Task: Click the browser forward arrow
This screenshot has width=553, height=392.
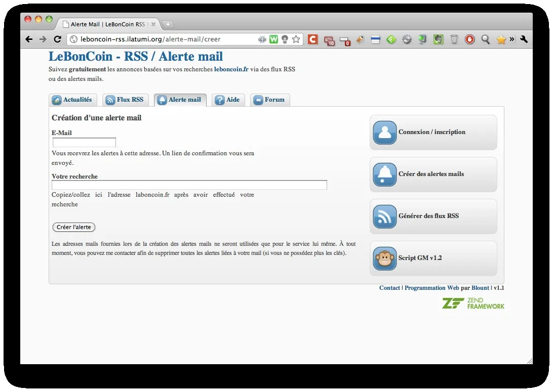Action: pyautogui.click(x=43, y=39)
